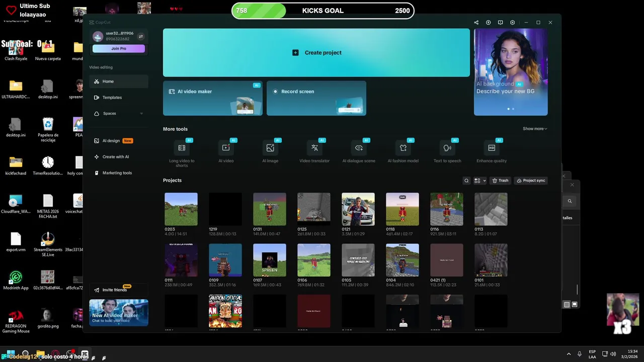Click search icon in the background window
The width and height of the screenshot is (644, 362).
pos(570,201)
